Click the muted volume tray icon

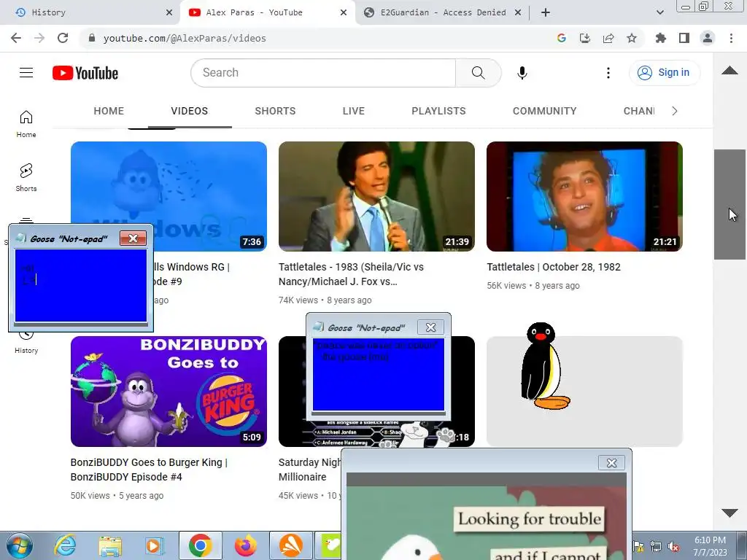point(673,547)
